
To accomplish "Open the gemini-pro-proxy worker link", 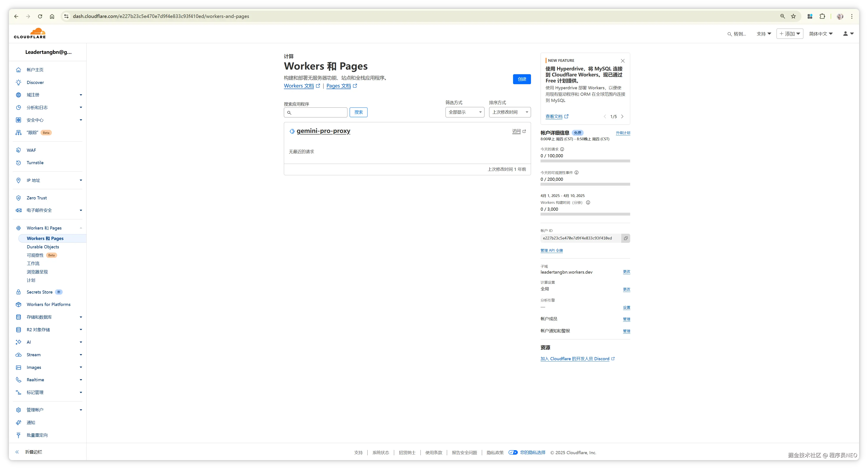I will [x=323, y=131].
